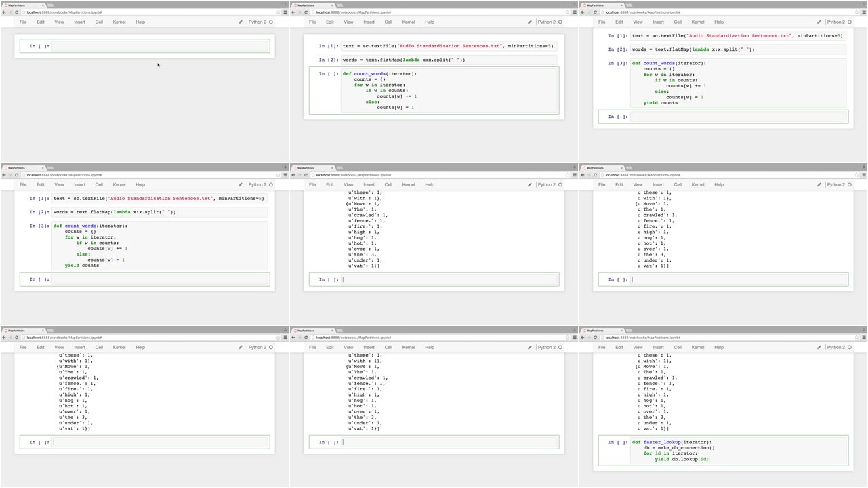Open Cell menu in blank single-cell notebook window
The height and width of the screenshot is (488, 868).
click(99, 22)
